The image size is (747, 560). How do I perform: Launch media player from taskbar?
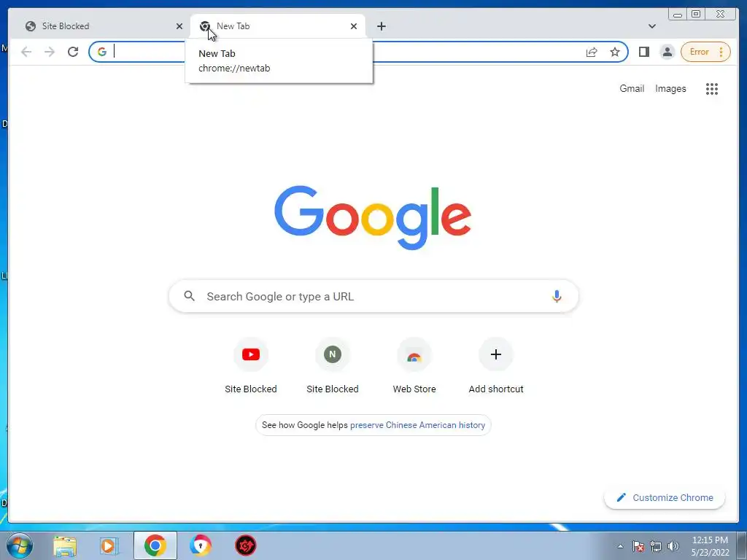tap(109, 545)
